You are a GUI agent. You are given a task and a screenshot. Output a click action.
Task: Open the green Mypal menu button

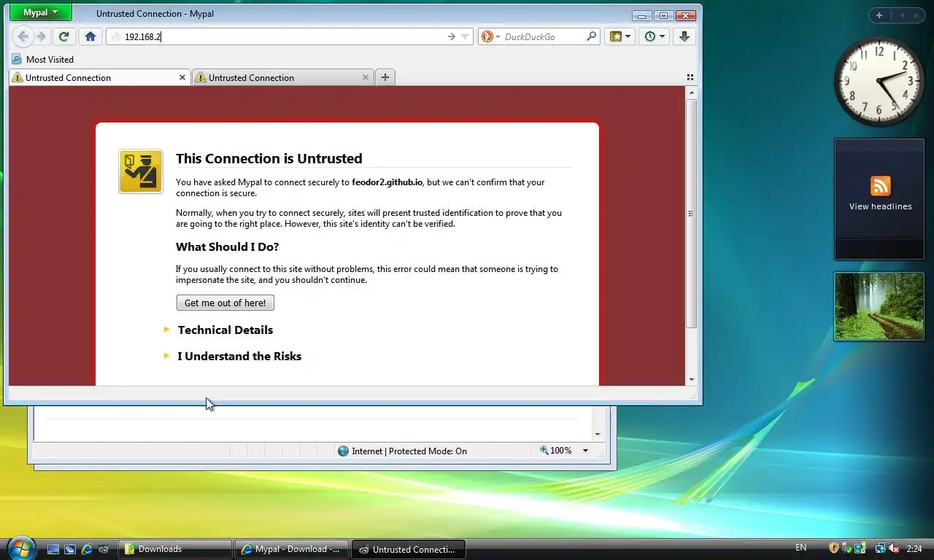41,12
